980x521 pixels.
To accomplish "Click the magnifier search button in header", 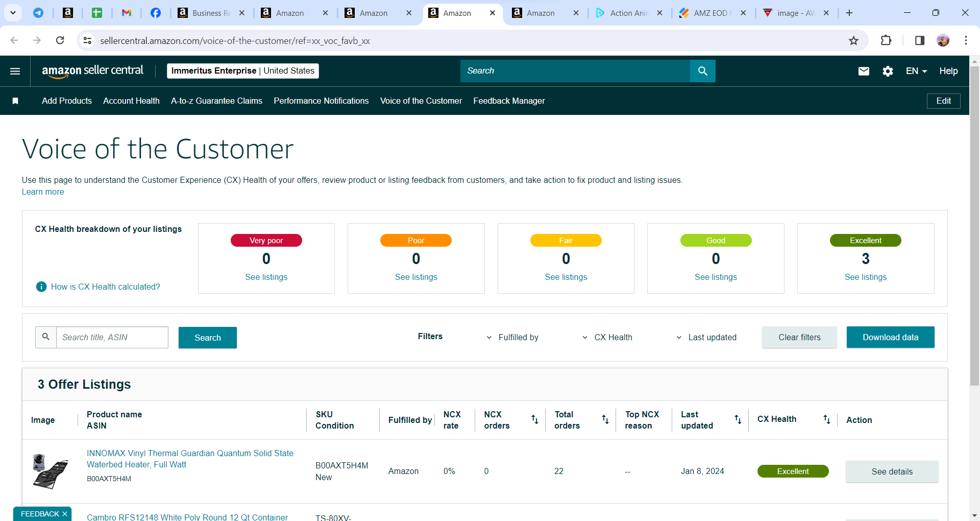I will tap(702, 71).
